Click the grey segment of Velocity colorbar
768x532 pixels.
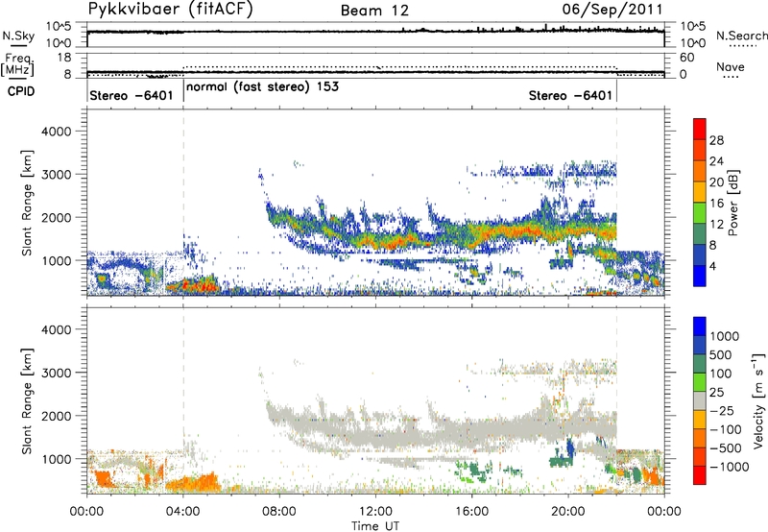(700, 400)
